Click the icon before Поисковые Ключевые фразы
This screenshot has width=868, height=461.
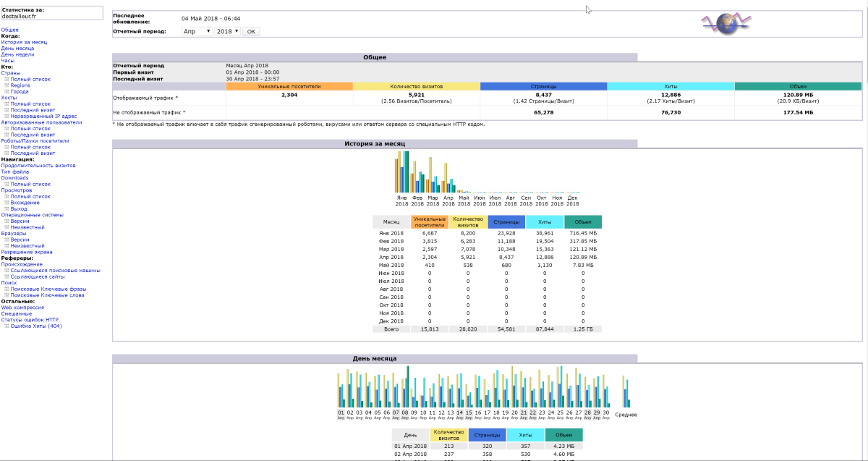[x=7, y=289]
